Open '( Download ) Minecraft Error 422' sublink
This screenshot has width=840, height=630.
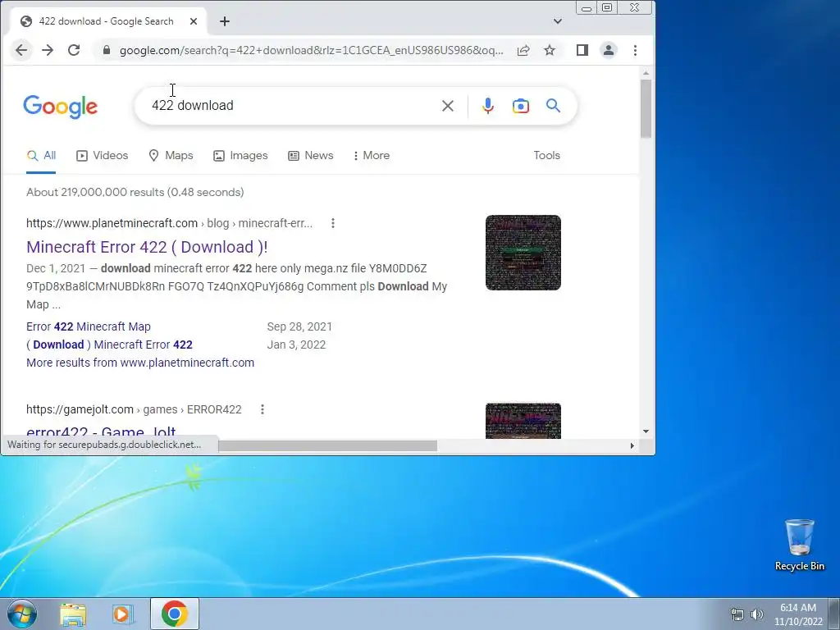[109, 345]
